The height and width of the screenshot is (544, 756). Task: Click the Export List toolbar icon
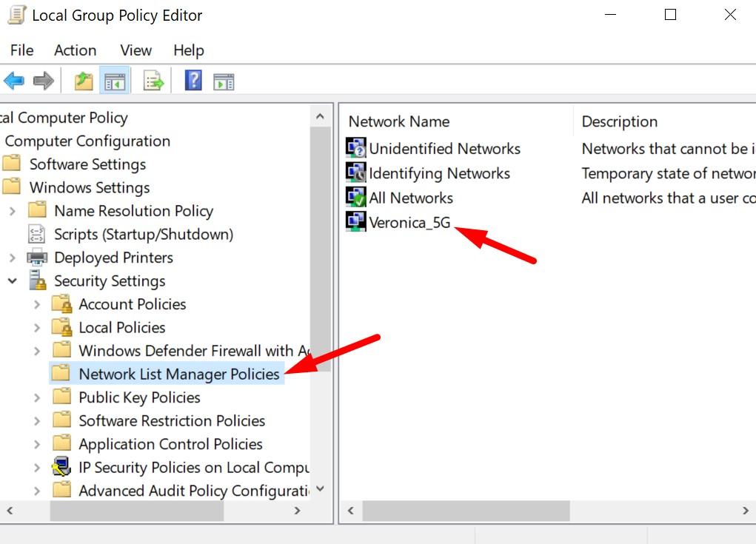pyautogui.click(x=154, y=81)
